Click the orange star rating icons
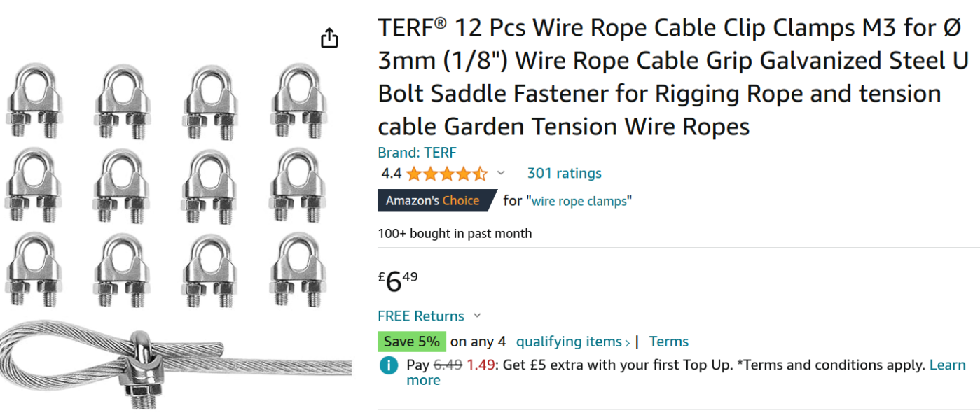The height and width of the screenshot is (420, 980). click(x=446, y=174)
